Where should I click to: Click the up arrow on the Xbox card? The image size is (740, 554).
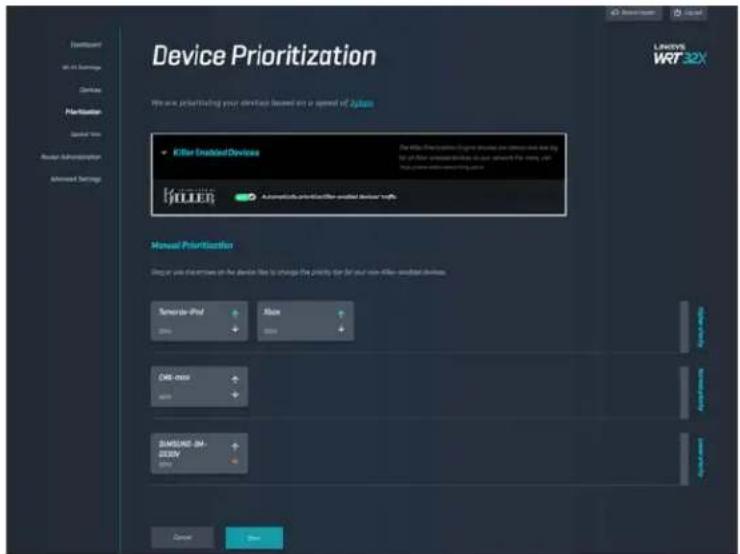click(341, 313)
